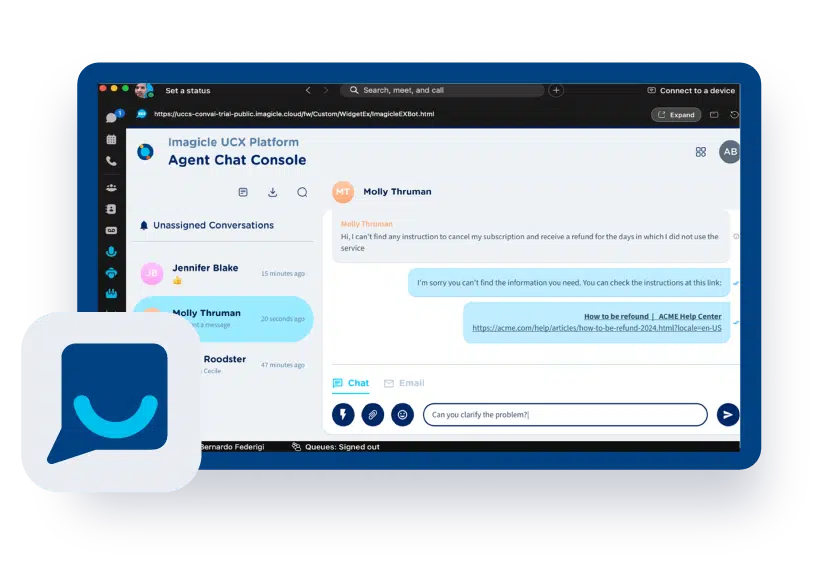
Task: Send the message with the arrow button
Action: click(728, 414)
